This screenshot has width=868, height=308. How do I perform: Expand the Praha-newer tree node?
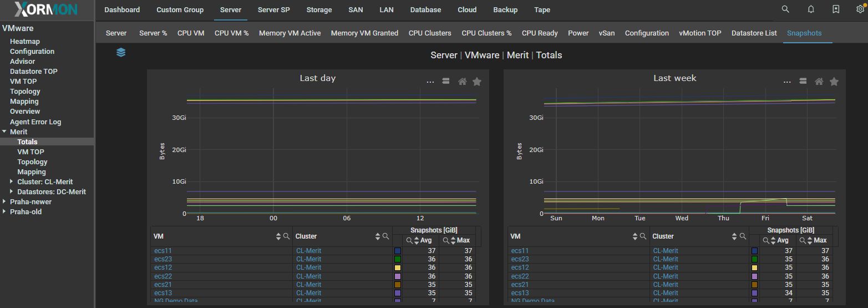(x=4, y=202)
